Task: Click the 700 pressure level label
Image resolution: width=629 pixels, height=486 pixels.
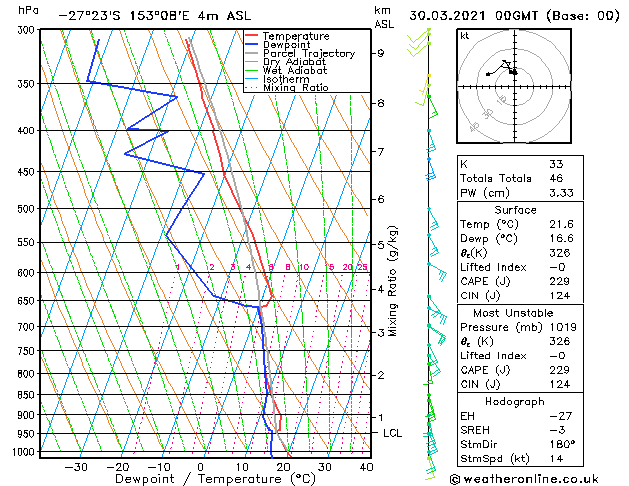Action: (x=28, y=327)
